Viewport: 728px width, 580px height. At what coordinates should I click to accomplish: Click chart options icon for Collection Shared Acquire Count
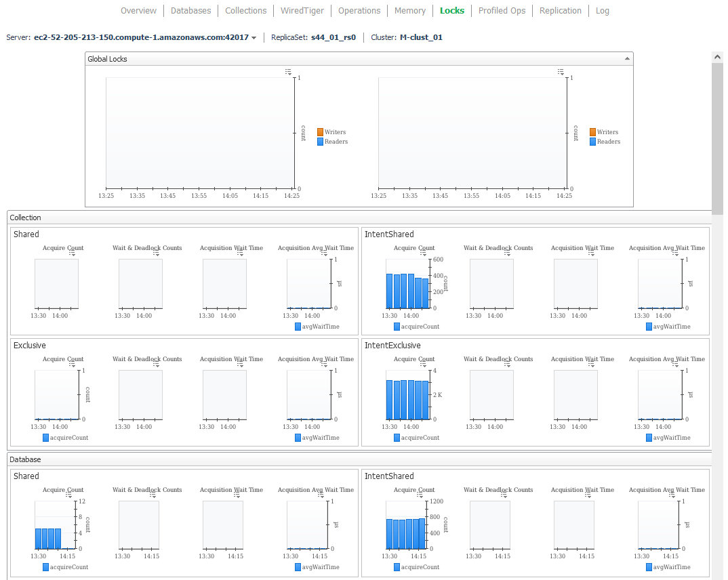click(73, 253)
